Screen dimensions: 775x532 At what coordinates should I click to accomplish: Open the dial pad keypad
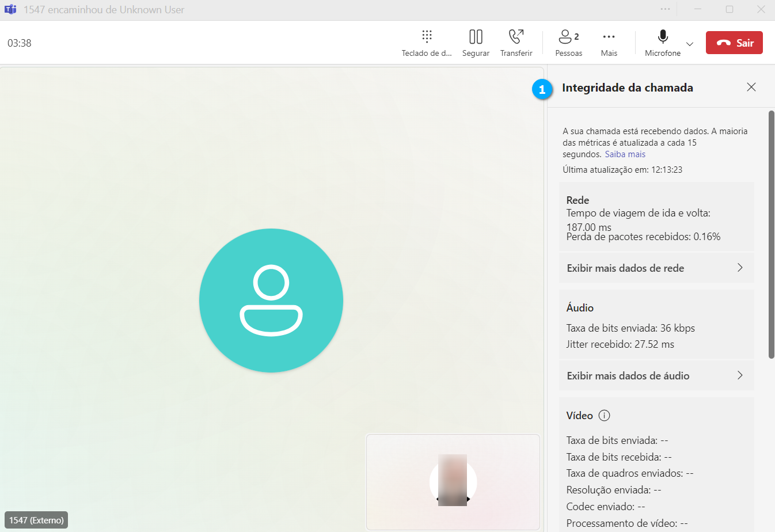tap(427, 43)
